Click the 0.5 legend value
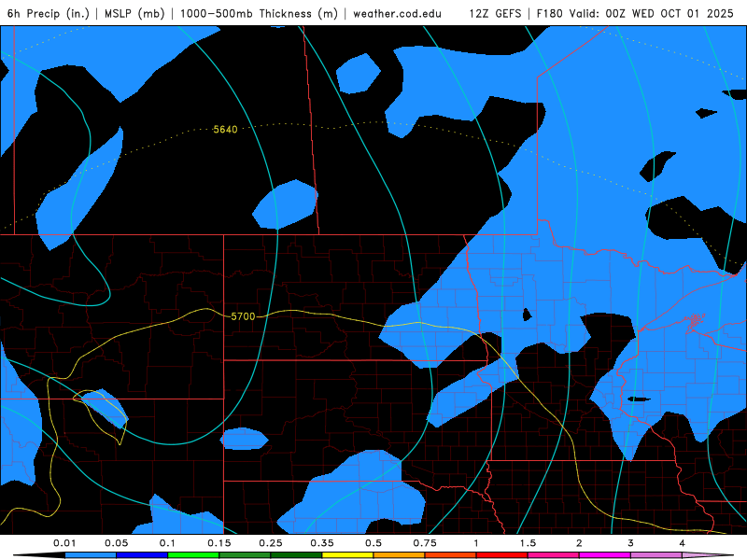Viewport: 747px width, 560px height. 373,543
